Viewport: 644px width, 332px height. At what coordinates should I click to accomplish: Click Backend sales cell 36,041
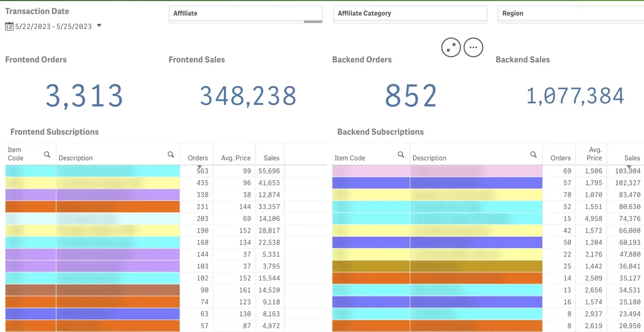tap(630, 266)
